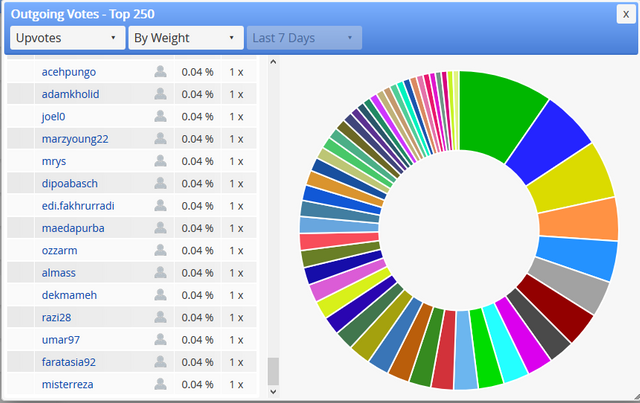Viewport: 640px width, 403px height.
Task: Click the user icon beside joel0
Action: tap(160, 116)
